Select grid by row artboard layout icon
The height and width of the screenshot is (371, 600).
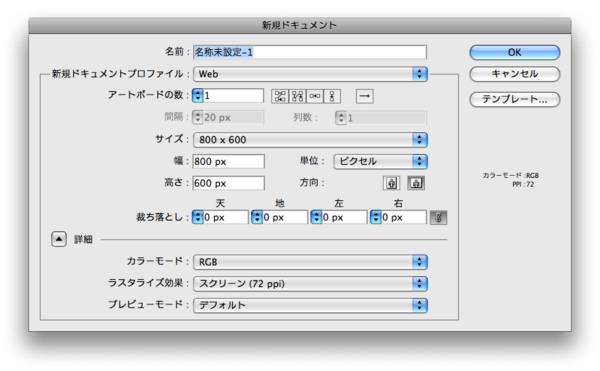click(280, 96)
